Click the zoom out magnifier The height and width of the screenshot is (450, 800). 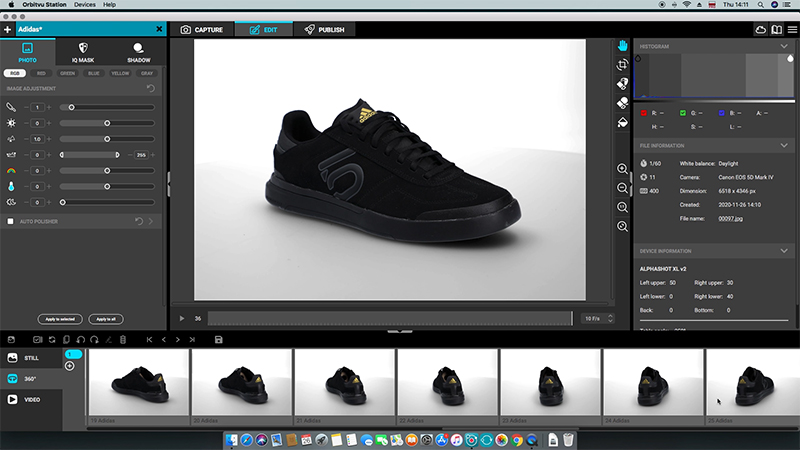[622, 188]
